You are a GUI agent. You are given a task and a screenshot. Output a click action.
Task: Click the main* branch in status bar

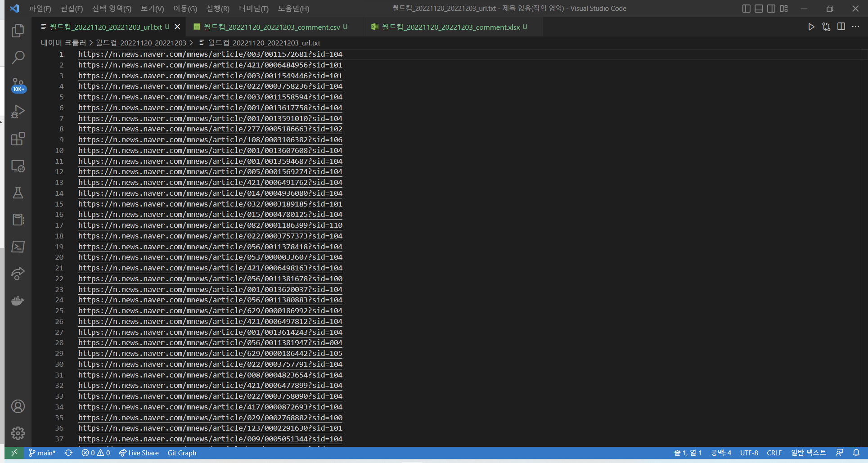point(42,453)
